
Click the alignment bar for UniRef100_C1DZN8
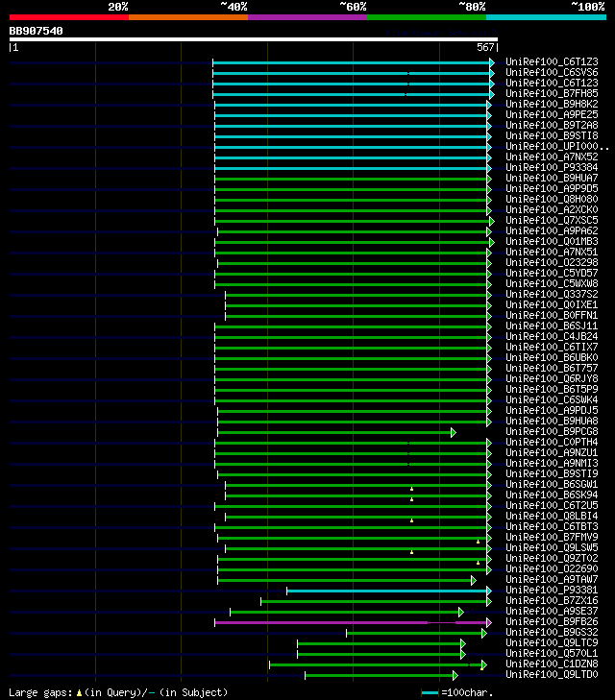tap(375, 664)
